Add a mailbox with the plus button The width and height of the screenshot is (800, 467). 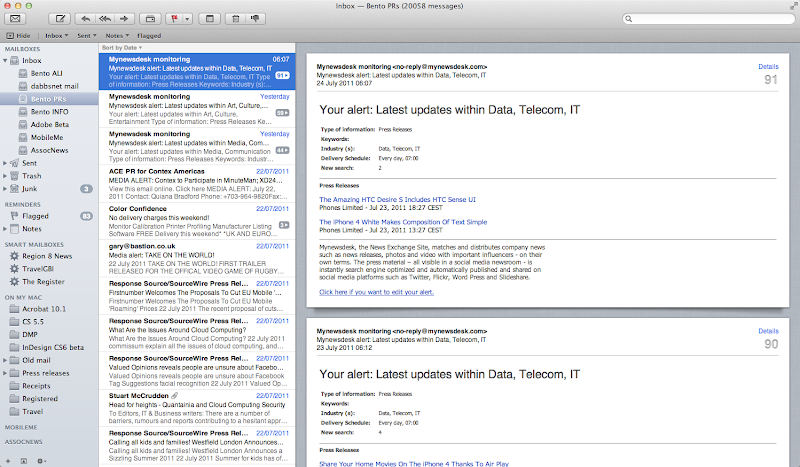click(8, 461)
